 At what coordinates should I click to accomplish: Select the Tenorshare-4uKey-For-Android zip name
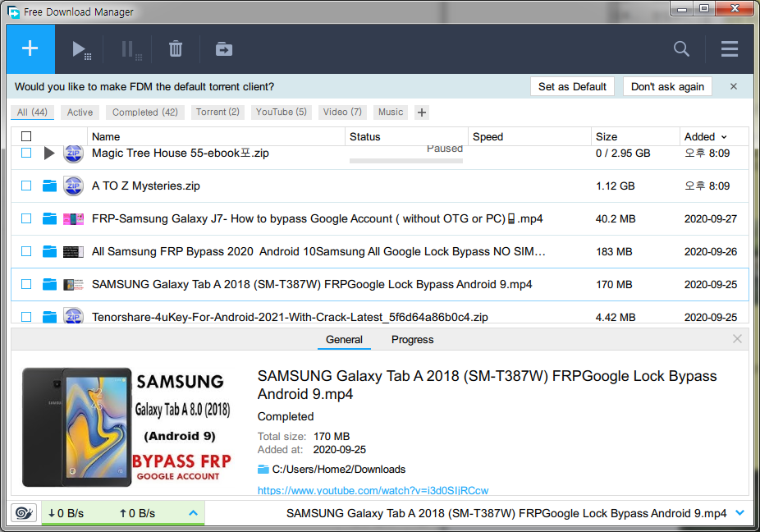[x=290, y=317]
